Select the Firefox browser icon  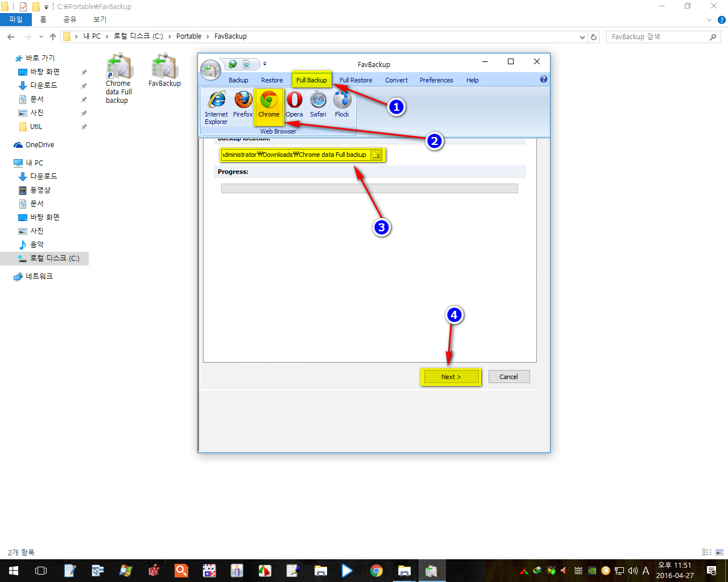(x=243, y=105)
